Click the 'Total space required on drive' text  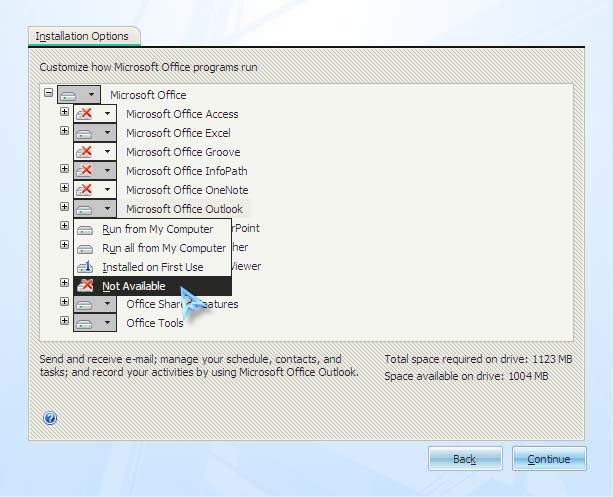tap(478, 359)
